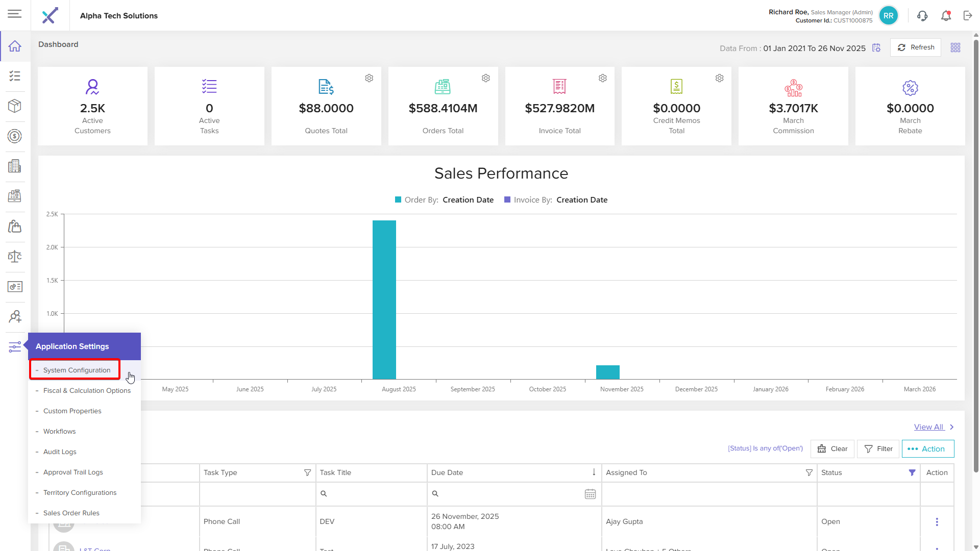
Task: Select Audit Logs from Application Settings
Action: [60, 452]
